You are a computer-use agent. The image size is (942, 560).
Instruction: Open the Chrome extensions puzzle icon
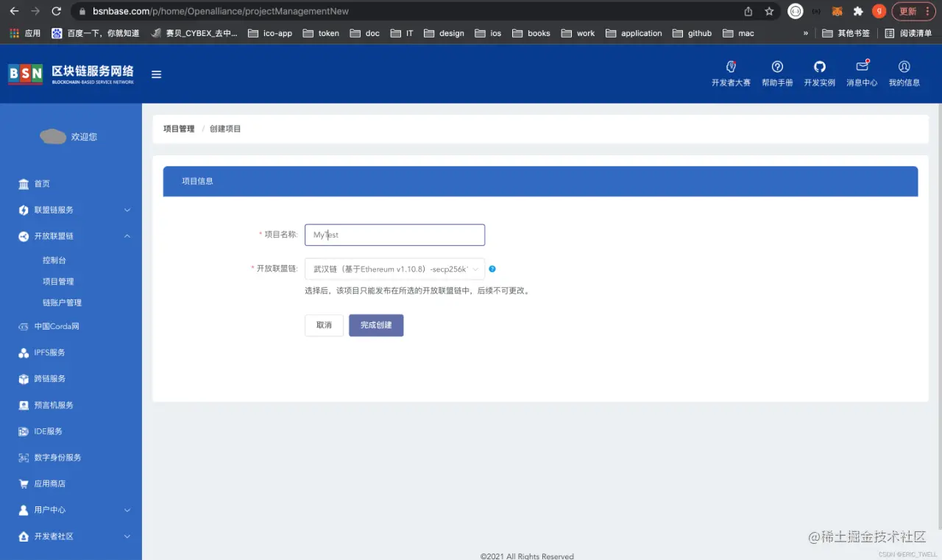click(x=857, y=11)
